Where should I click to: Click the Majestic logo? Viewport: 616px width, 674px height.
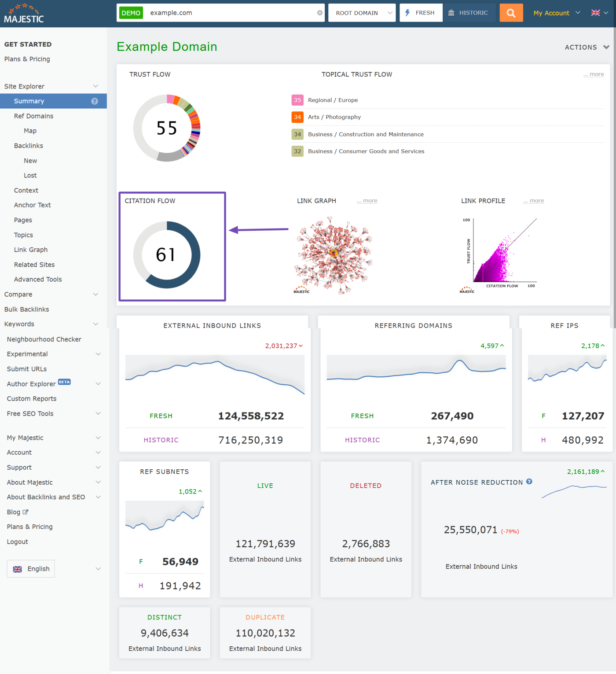24,13
